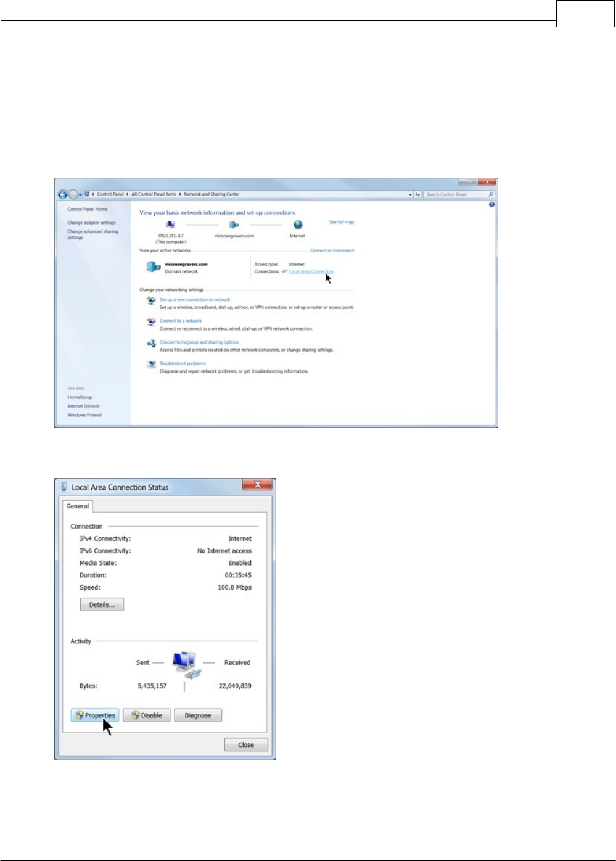The image size is (616, 861).
Task: Click the bold visionengravers.com active network name
Action: coord(186,264)
